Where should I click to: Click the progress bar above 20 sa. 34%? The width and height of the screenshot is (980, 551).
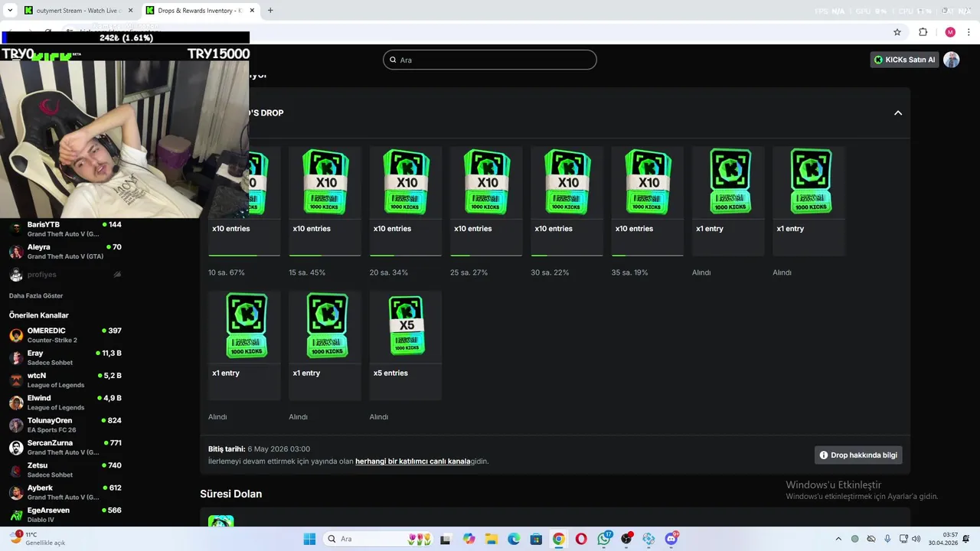[405, 256]
